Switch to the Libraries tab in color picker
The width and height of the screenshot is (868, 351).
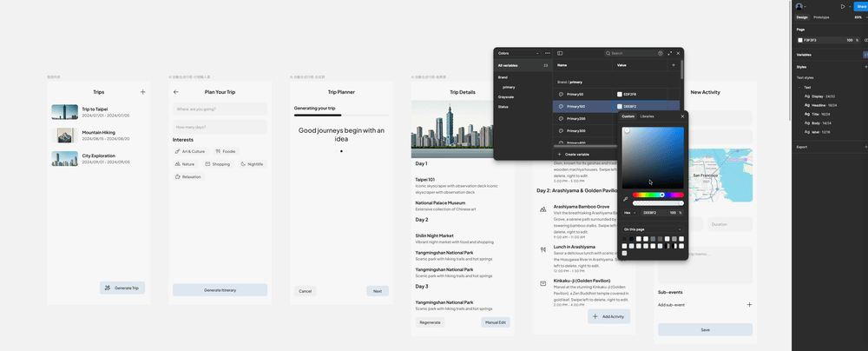[x=647, y=116]
